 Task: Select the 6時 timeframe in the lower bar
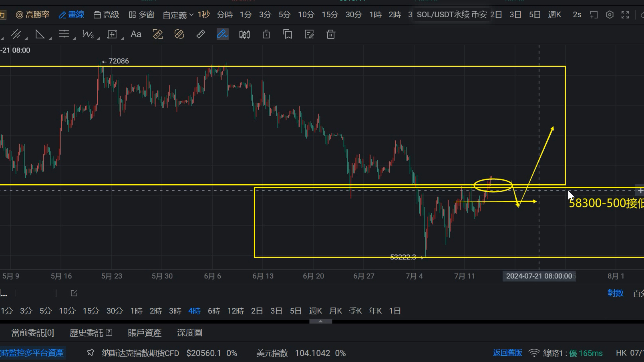pos(214,311)
